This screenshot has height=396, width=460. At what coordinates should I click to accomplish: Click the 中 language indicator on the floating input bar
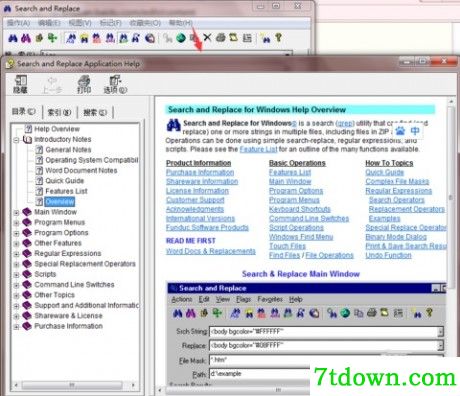pos(415,131)
